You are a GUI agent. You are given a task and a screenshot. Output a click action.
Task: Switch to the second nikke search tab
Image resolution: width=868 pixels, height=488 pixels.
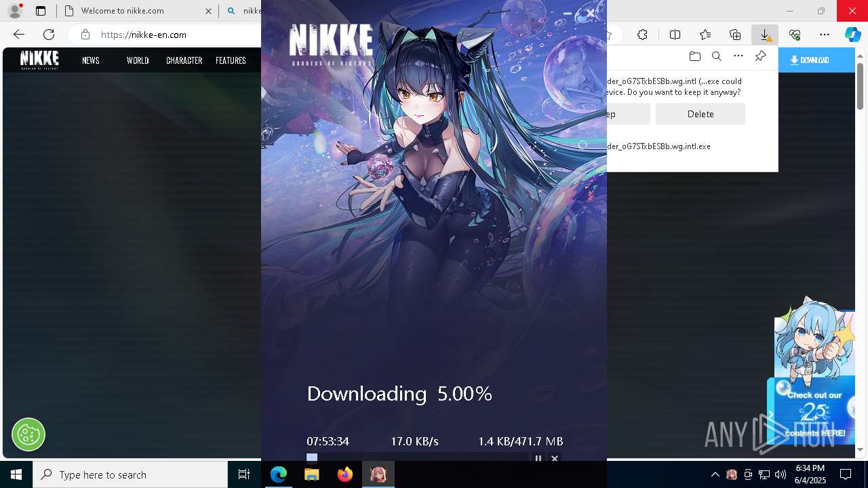pos(243,11)
